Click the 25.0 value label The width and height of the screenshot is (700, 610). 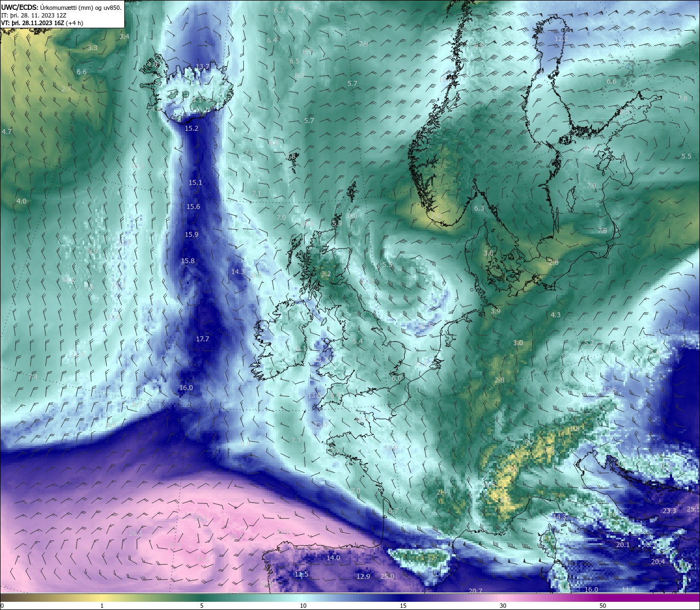[x=387, y=577]
